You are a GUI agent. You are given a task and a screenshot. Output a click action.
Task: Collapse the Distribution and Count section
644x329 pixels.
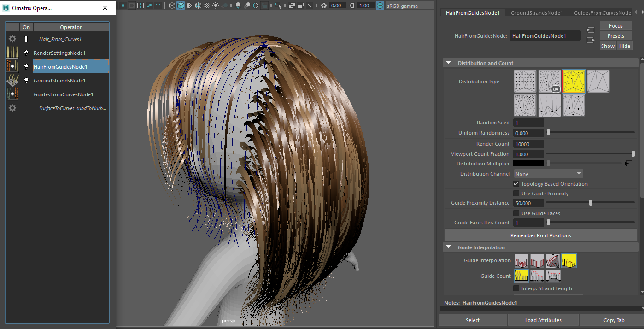pyautogui.click(x=449, y=63)
